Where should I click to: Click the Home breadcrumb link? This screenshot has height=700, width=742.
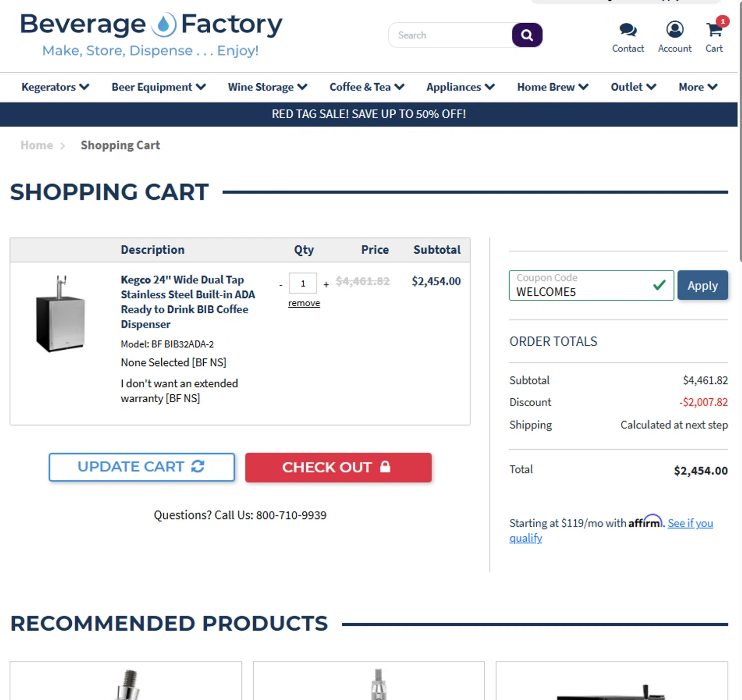coord(37,145)
